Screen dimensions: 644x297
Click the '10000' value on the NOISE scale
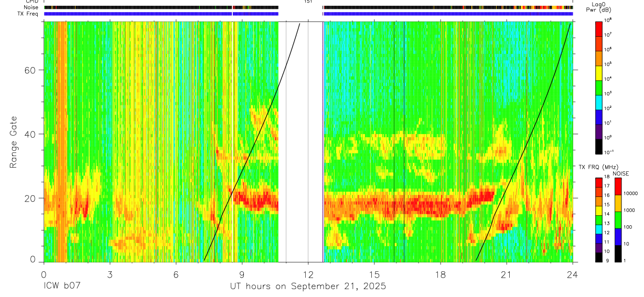[x=630, y=193]
